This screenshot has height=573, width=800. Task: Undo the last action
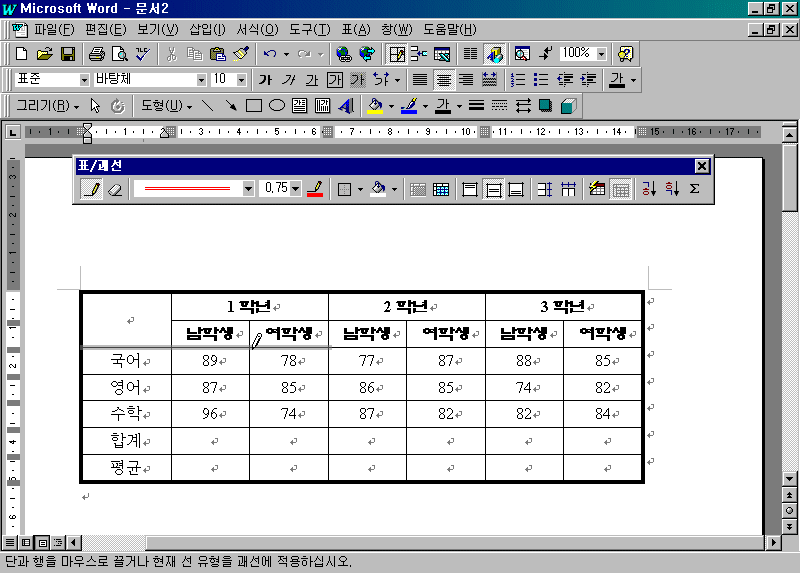270,54
